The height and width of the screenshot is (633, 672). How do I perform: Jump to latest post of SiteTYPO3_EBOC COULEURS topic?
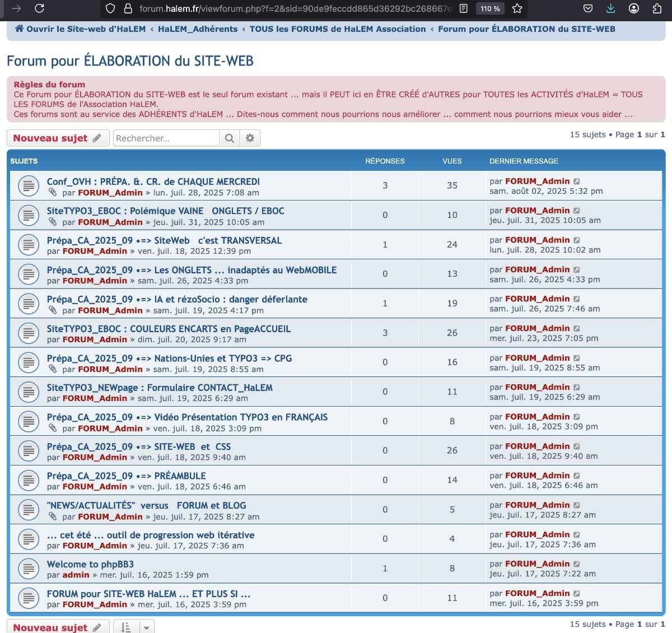(576, 328)
